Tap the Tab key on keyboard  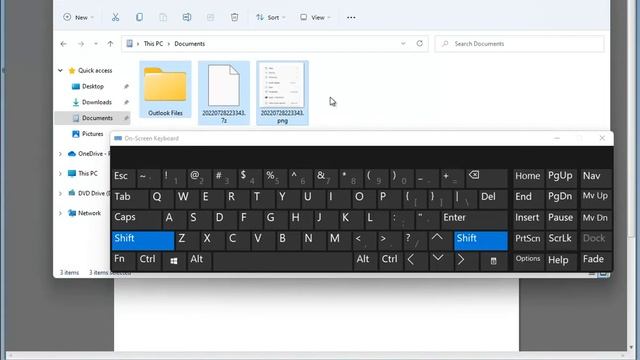point(130,199)
